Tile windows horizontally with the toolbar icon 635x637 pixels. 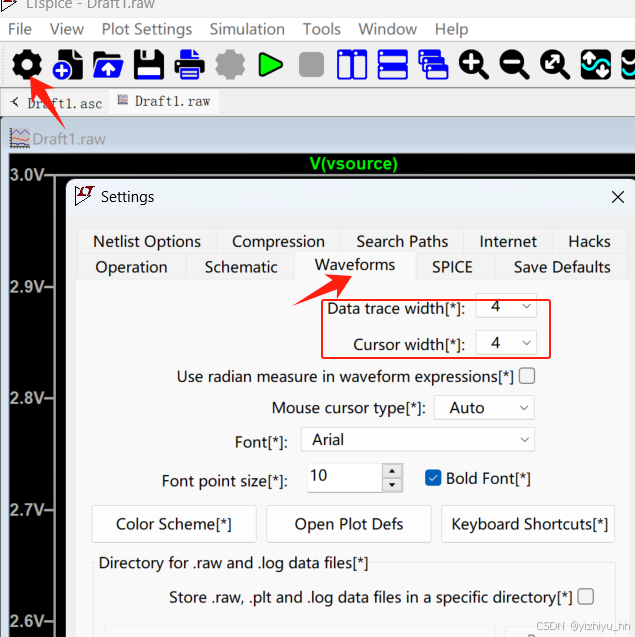(392, 64)
